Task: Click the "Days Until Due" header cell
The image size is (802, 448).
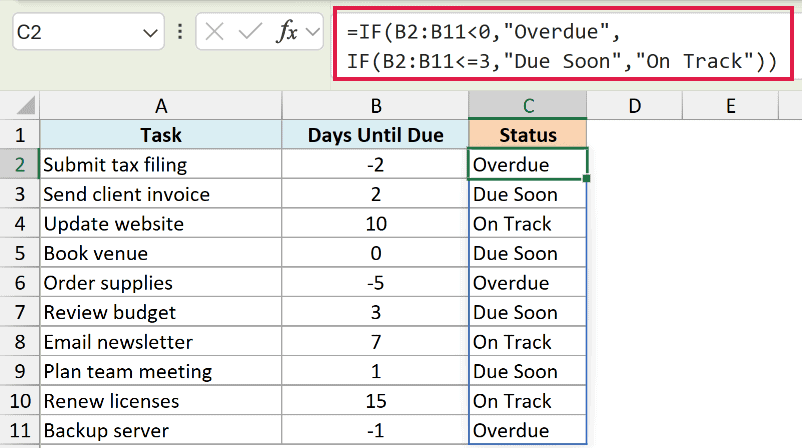Action: click(x=375, y=135)
